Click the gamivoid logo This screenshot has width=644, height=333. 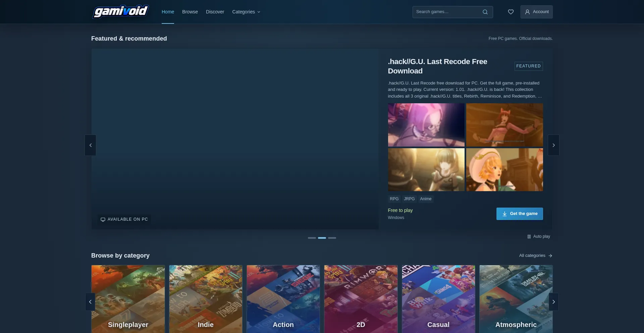pos(120,12)
